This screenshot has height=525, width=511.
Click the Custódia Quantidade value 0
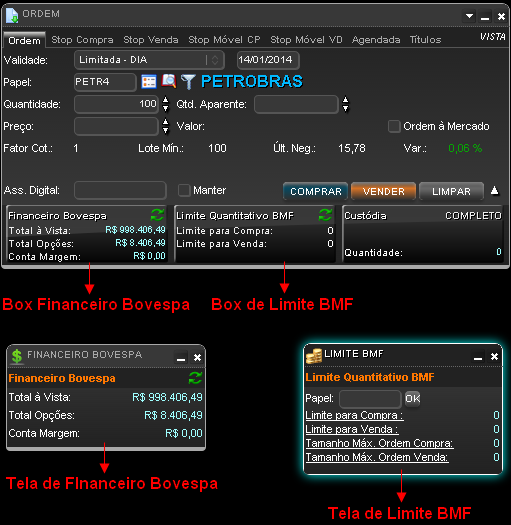[499, 252]
